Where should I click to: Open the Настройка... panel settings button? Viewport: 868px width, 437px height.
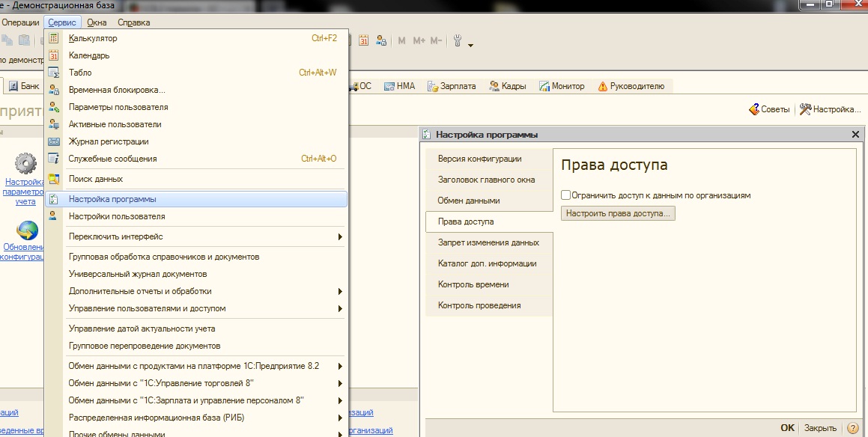[830, 109]
